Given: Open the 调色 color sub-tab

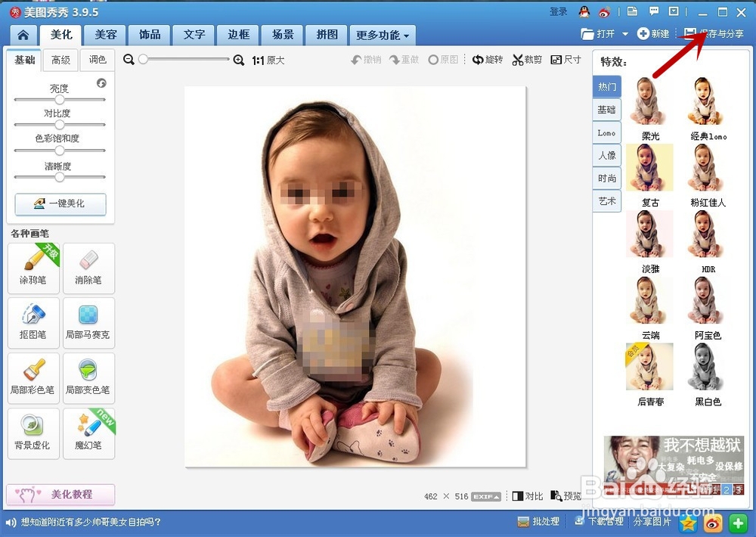Looking at the screenshot, I should coord(98,60).
